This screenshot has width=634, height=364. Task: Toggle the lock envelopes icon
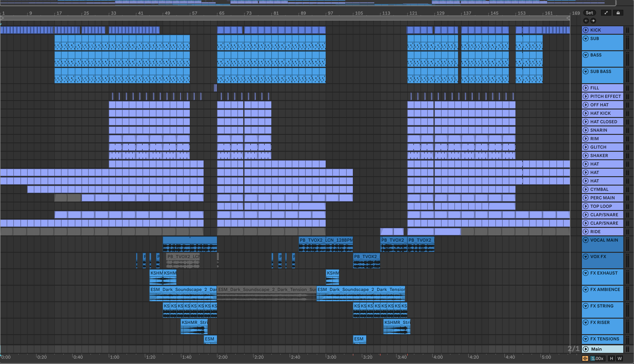618,13
